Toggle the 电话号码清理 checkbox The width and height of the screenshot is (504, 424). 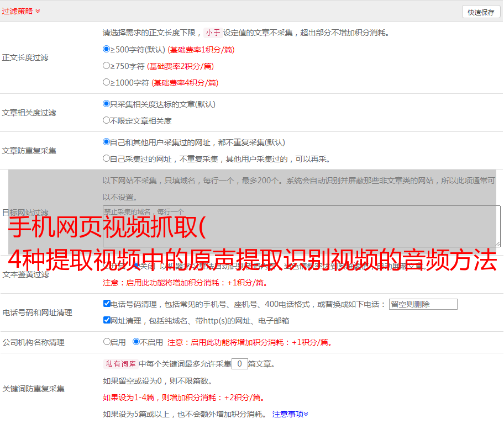click(107, 304)
